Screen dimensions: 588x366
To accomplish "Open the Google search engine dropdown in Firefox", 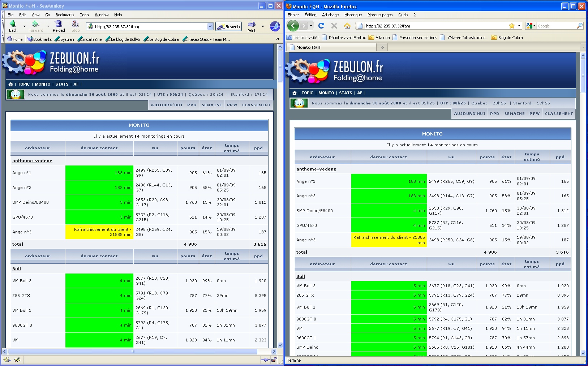I will click(535, 26).
